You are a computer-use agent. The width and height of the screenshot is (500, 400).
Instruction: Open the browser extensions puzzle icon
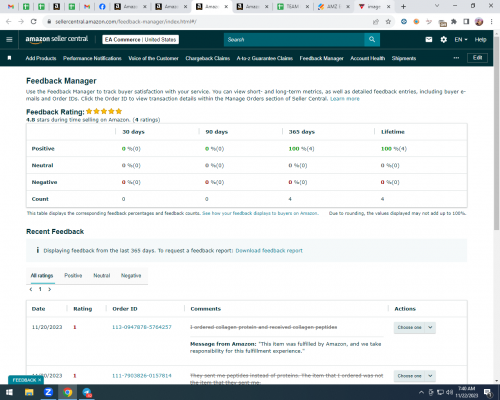(454, 21)
